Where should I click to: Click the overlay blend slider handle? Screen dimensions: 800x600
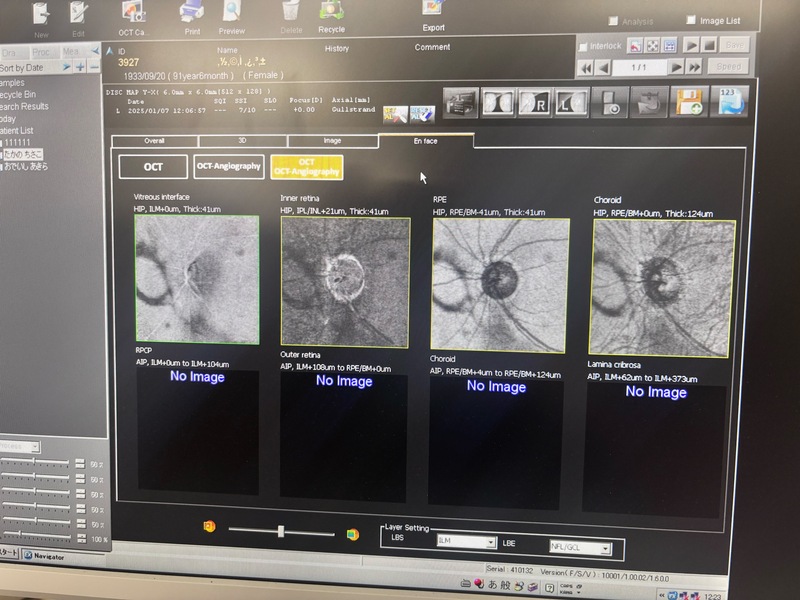(281, 531)
